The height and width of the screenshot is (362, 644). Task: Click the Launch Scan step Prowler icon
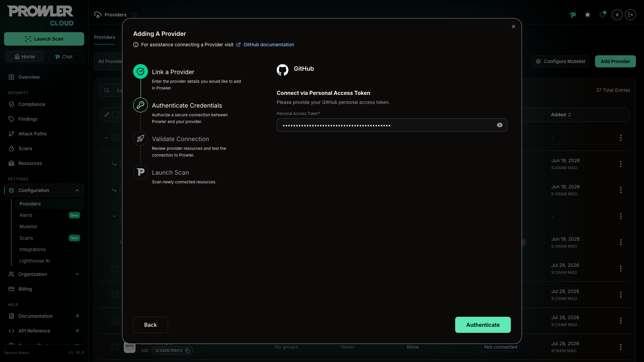(141, 172)
